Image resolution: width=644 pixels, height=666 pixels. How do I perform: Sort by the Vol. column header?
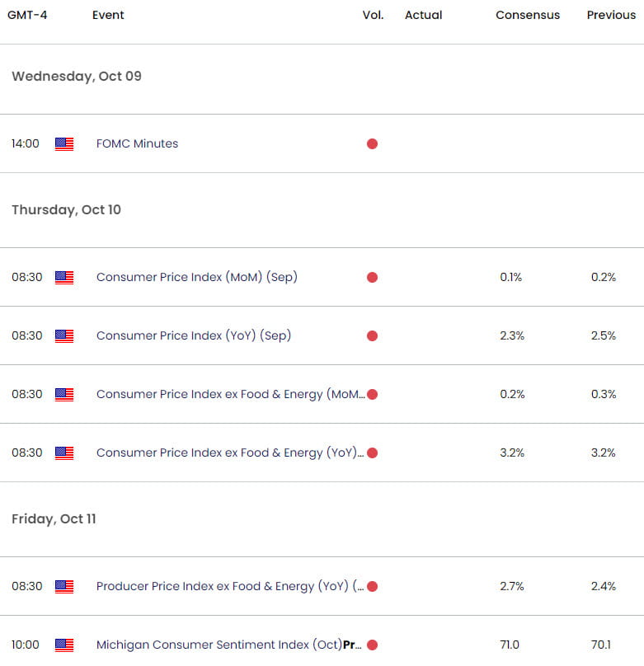pos(373,15)
